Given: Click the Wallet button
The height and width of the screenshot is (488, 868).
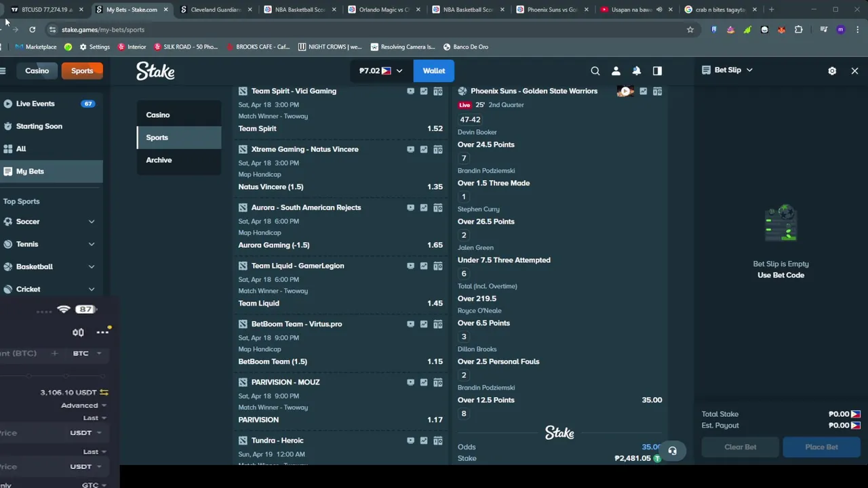Looking at the screenshot, I should click(x=434, y=70).
